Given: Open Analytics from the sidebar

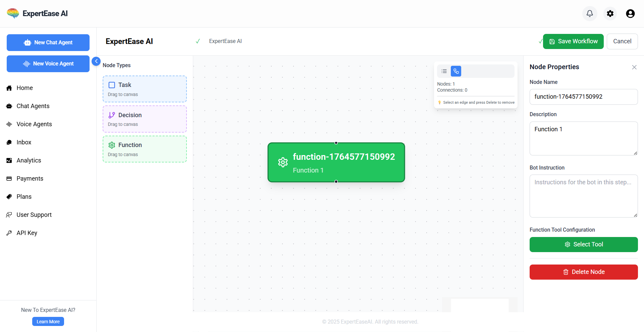Looking at the screenshot, I should [x=29, y=160].
